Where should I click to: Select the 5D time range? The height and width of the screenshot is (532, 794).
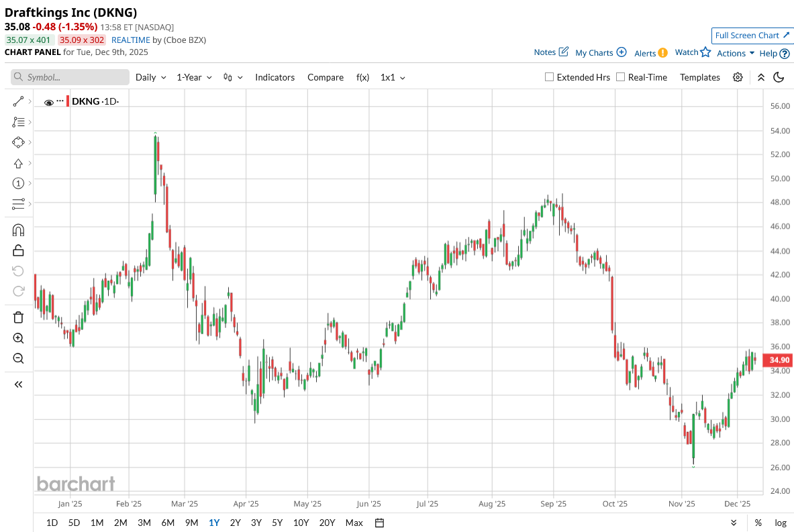pyautogui.click(x=74, y=523)
